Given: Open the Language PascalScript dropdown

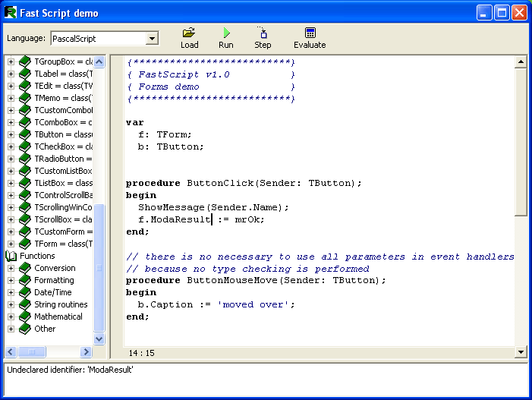Looking at the screenshot, I should pos(152,39).
